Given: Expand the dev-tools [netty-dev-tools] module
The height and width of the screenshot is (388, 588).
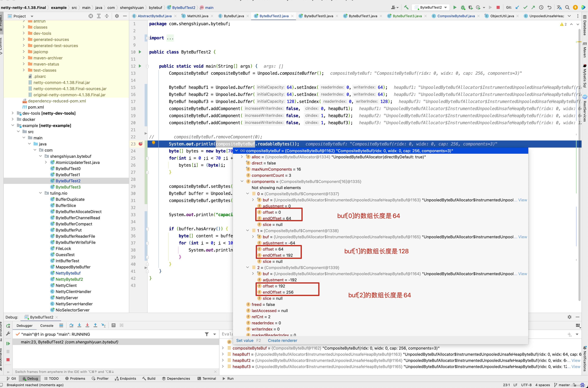Looking at the screenshot, I should click(x=13, y=113).
